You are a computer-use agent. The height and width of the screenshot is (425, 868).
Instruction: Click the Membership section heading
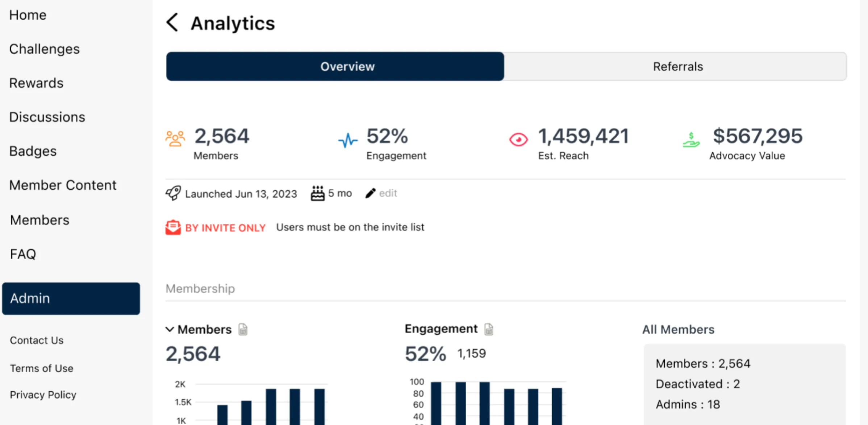coord(200,289)
